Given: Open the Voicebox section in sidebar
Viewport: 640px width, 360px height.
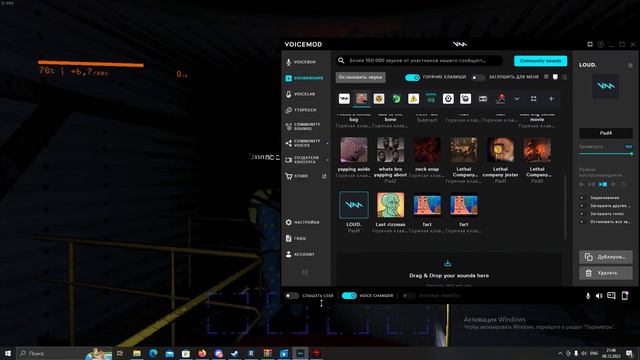Looking at the screenshot, I should click(301, 62).
